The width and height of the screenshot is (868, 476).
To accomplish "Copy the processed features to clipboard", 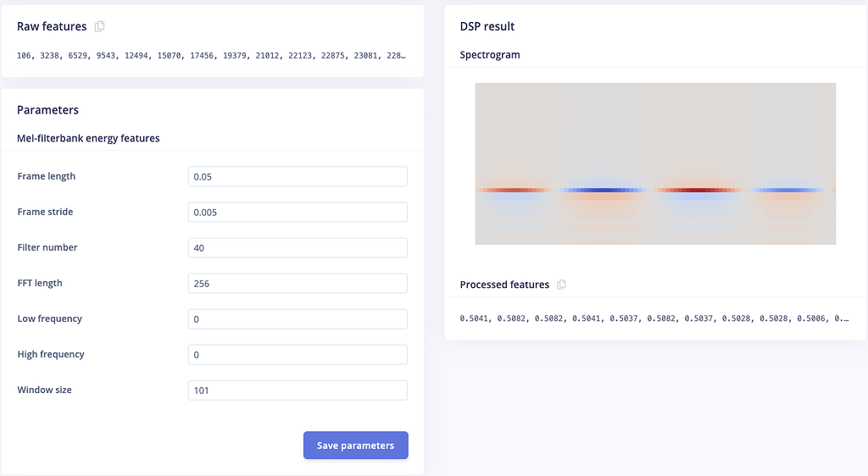I will 561,285.
